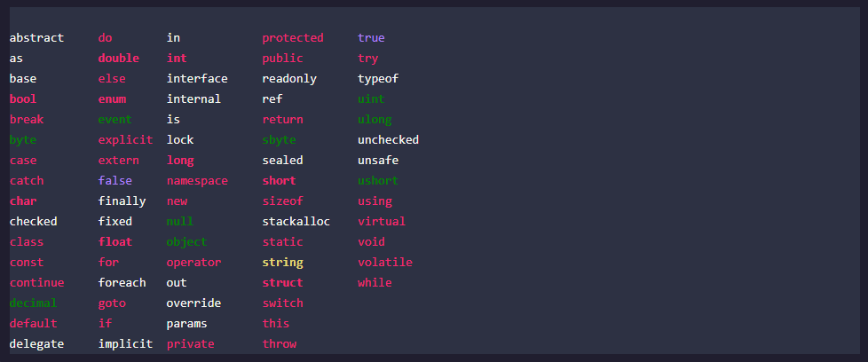The image size is (868, 362).
Task: Click the 'protected' keyword
Action: point(293,38)
